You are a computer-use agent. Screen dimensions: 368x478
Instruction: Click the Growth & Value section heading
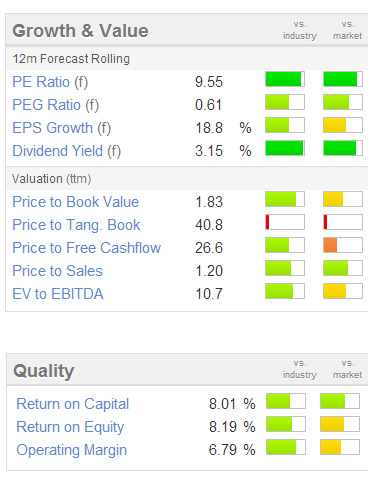pos(80,31)
